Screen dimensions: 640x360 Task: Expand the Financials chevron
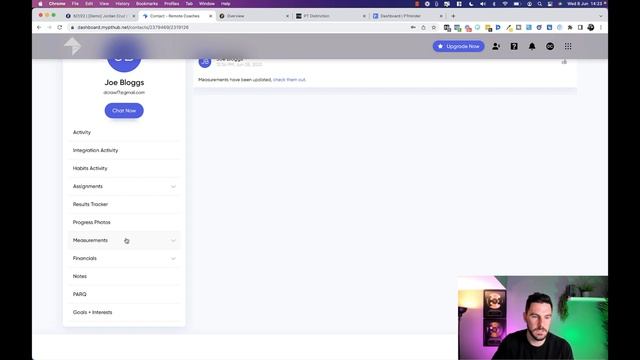173,258
